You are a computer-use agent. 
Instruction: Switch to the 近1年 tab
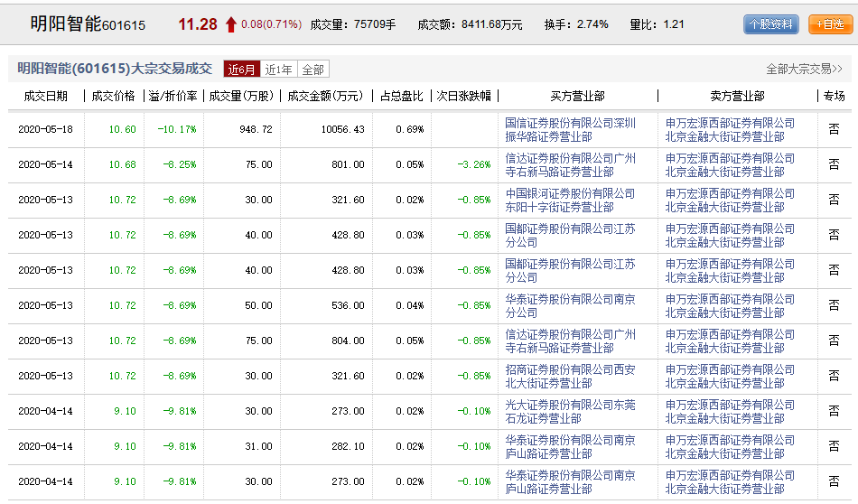click(278, 70)
